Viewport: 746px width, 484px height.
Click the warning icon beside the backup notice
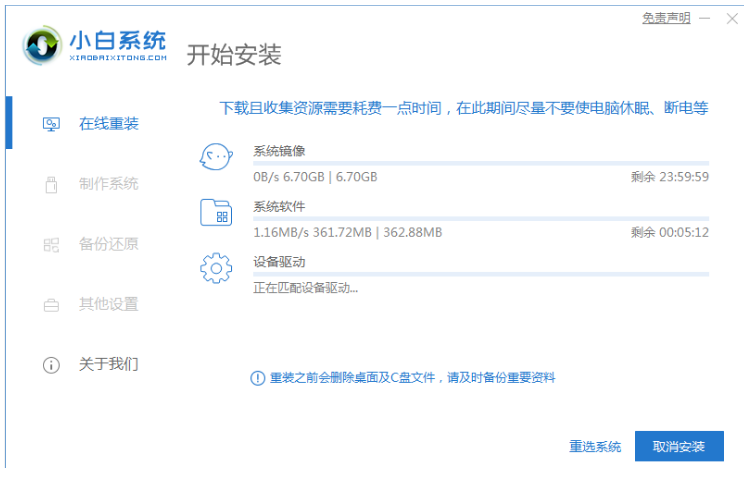(x=257, y=378)
